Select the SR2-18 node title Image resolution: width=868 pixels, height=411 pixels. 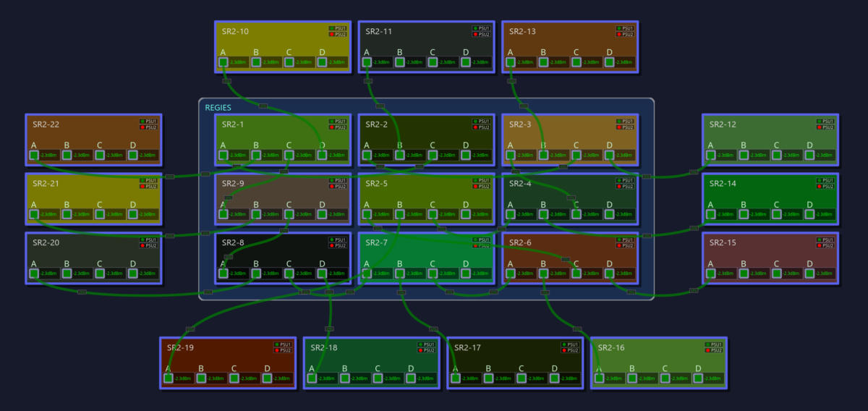324,347
